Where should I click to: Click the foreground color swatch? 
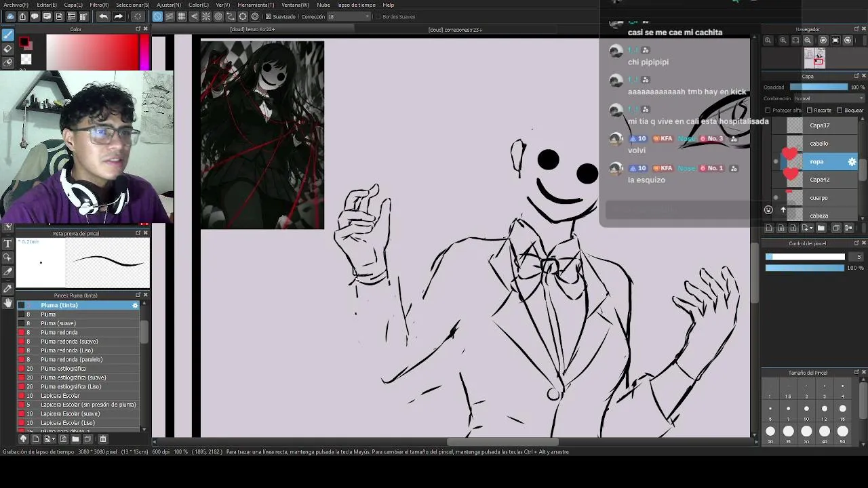pos(25,43)
